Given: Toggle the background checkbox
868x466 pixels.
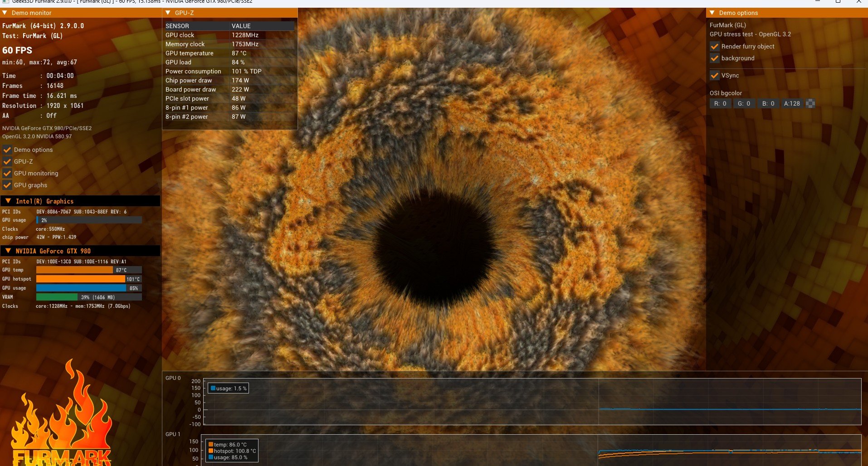Looking at the screenshot, I should coord(715,58).
